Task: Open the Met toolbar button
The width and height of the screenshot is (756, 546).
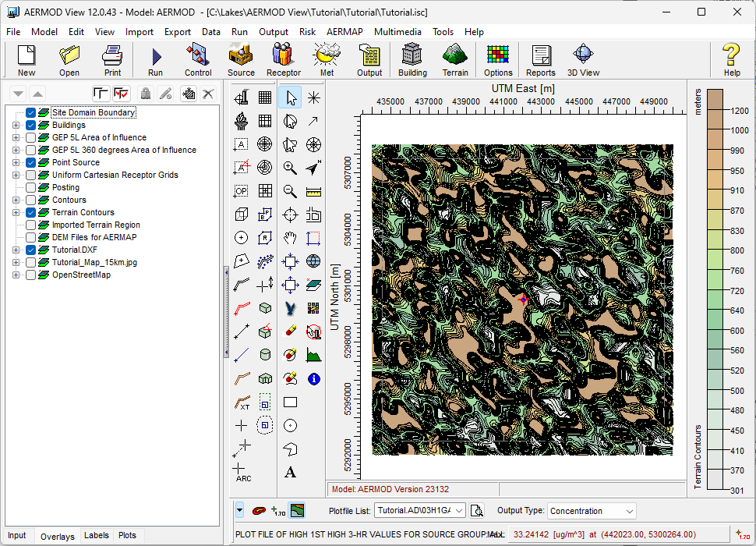Action: pyautogui.click(x=327, y=60)
